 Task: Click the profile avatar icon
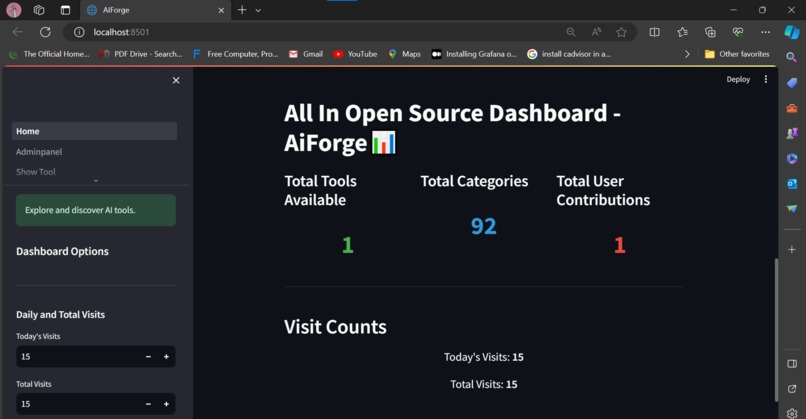pos(14,10)
